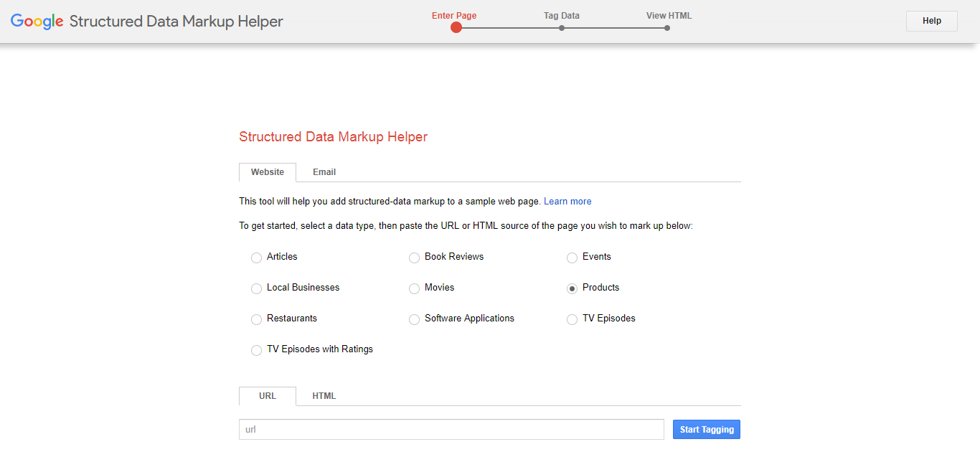The height and width of the screenshot is (457, 980).
Task: Click the Google logo in header
Action: click(x=37, y=22)
